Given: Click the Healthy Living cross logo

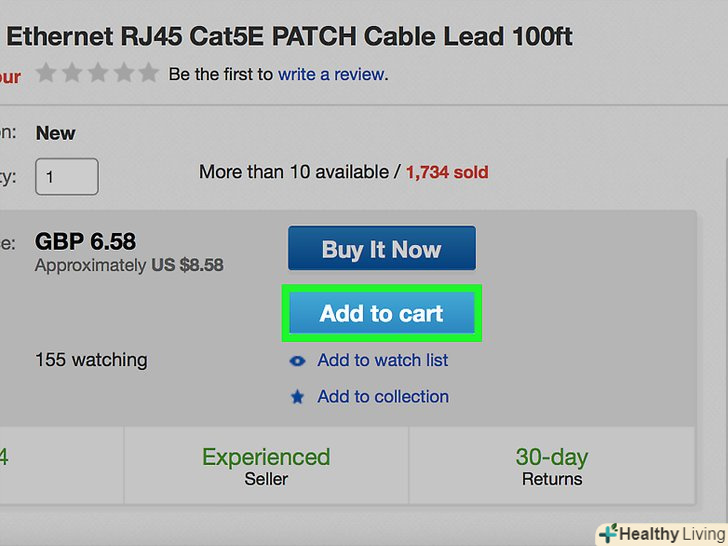Looking at the screenshot, I should click(607, 533).
